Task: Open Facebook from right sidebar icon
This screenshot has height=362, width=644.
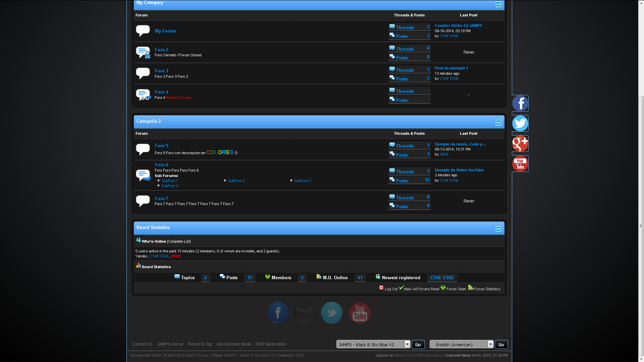Action: point(520,103)
